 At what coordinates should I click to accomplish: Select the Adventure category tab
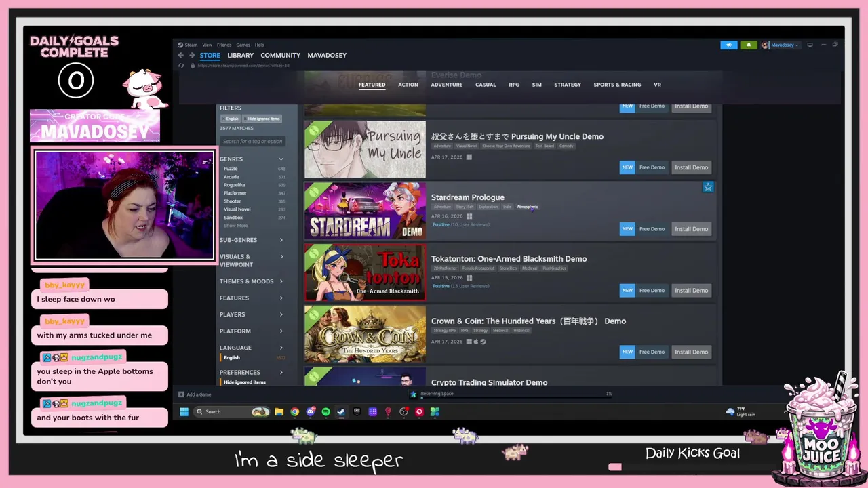point(446,85)
